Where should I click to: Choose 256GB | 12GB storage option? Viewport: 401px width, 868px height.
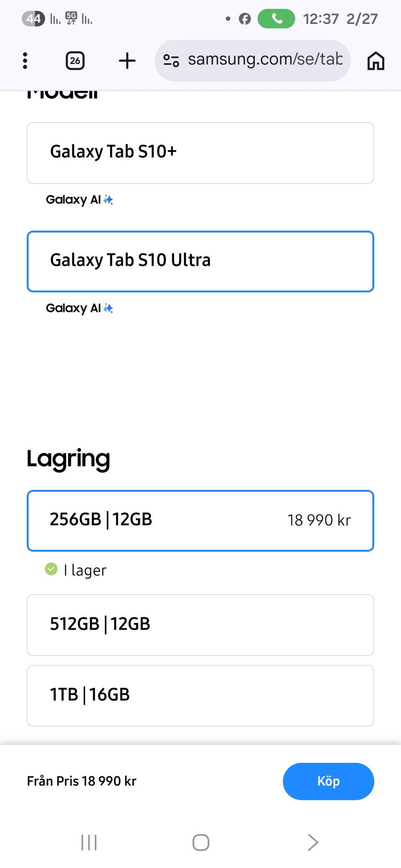[x=200, y=520]
